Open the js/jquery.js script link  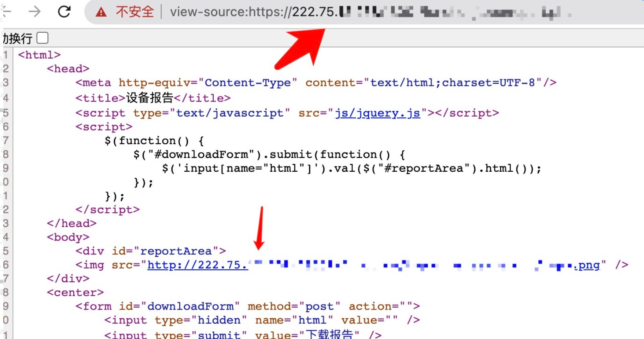377,113
